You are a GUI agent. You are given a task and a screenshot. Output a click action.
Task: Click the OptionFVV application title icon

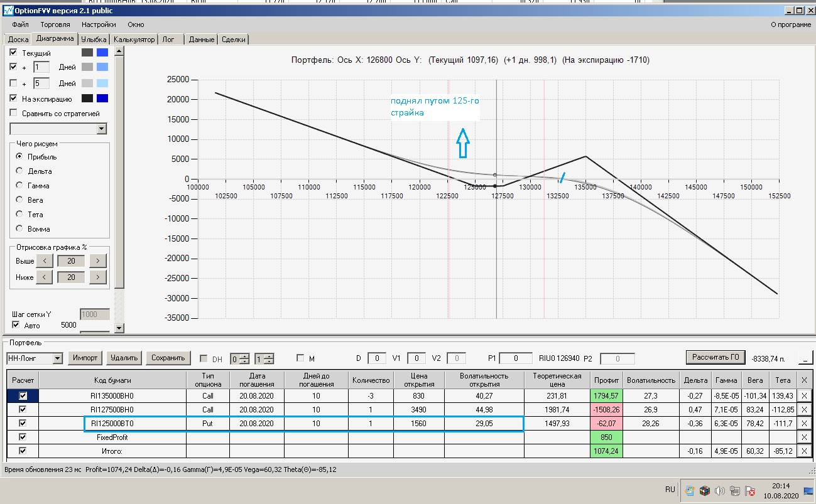8,10
